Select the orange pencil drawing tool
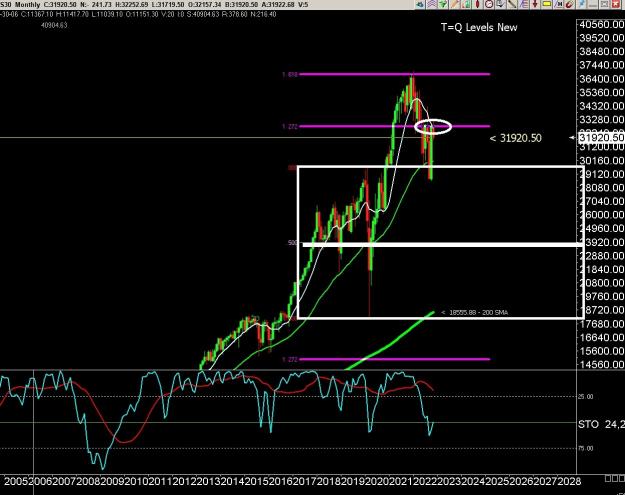625x495 pixels. click(455, 4)
